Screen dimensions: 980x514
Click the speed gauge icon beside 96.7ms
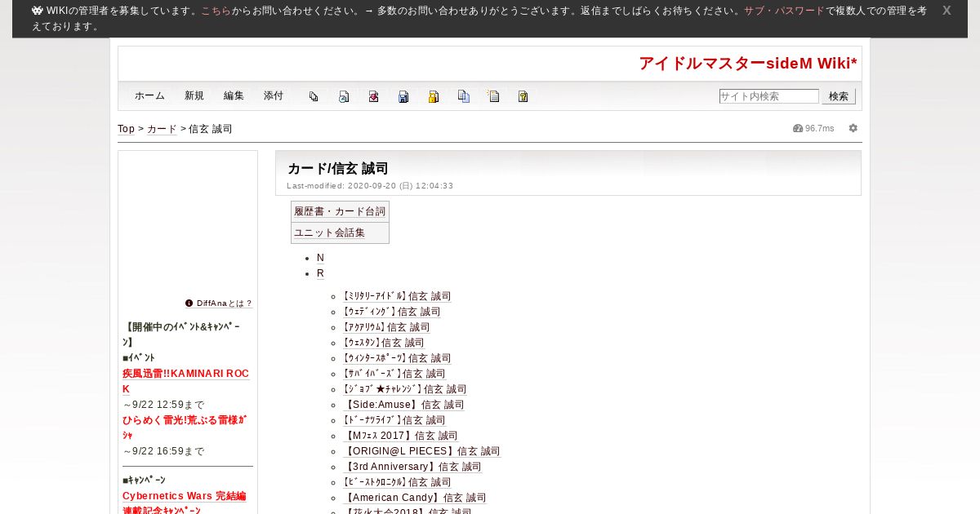[798, 128]
